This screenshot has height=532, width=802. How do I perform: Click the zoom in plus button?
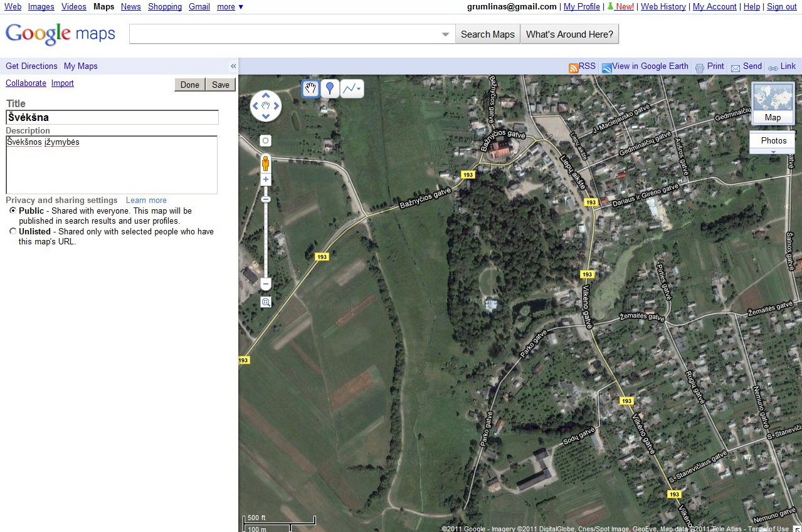pyautogui.click(x=266, y=180)
